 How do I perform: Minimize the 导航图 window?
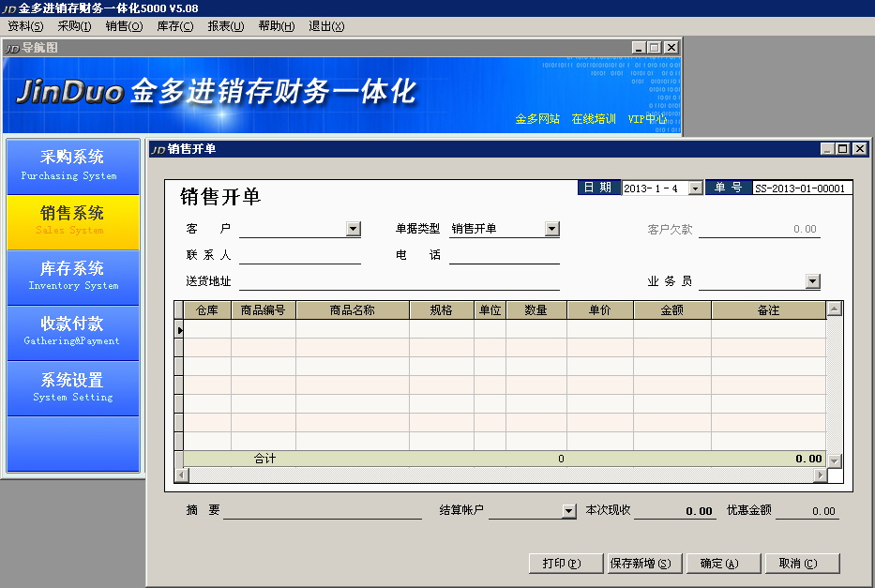pyautogui.click(x=639, y=48)
